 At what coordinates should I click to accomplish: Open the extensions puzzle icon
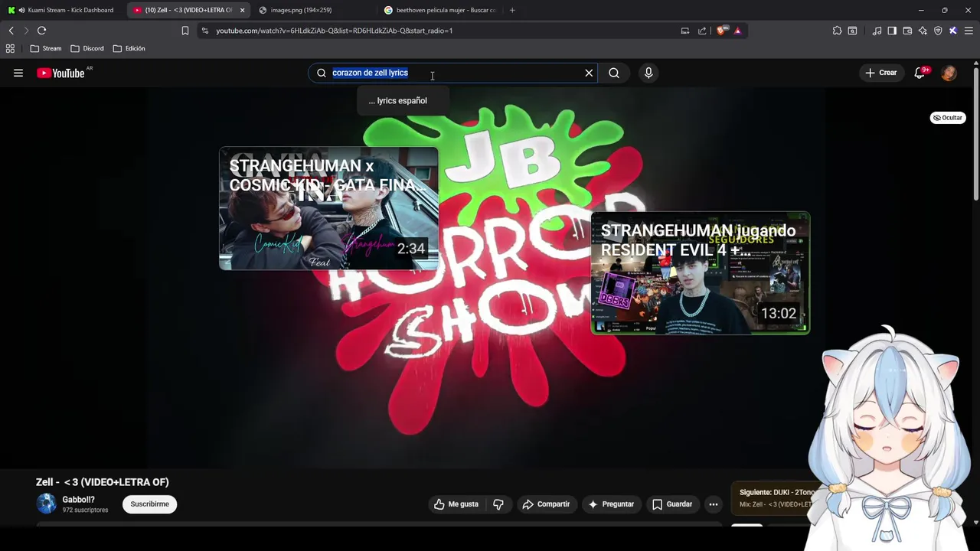point(837,31)
